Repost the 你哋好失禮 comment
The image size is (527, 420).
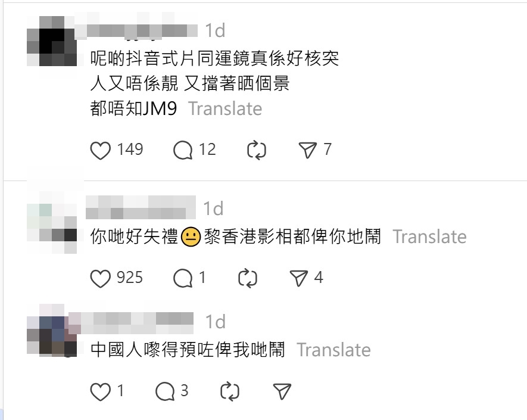pos(248,278)
